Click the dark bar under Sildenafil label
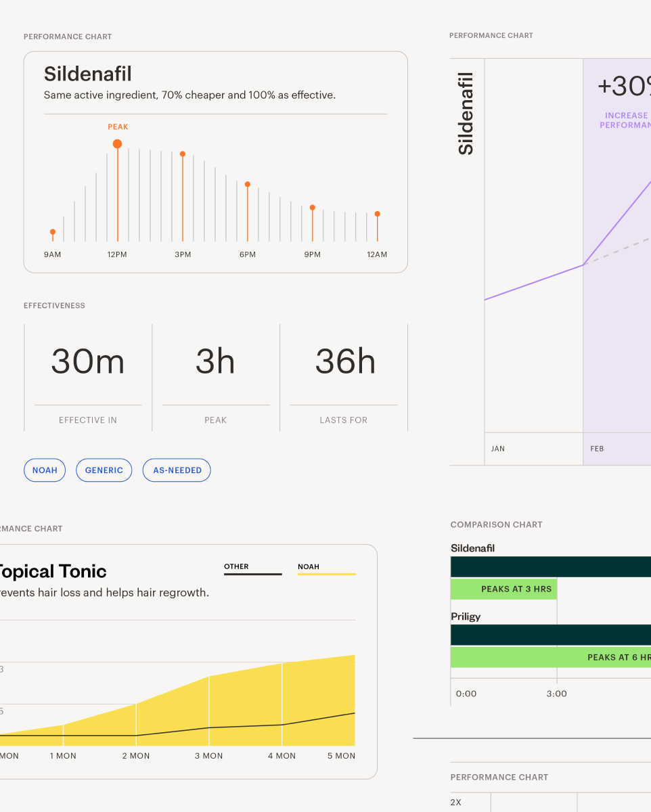 tap(550, 567)
